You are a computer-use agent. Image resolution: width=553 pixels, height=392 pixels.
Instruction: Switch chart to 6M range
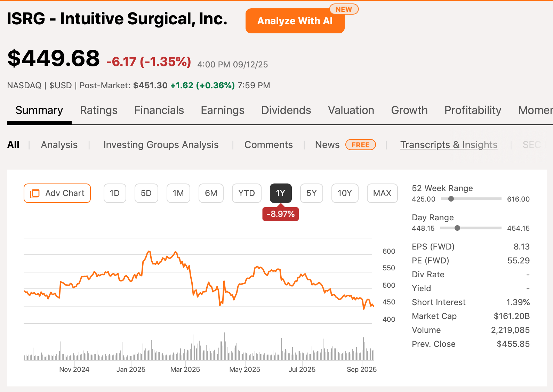pyautogui.click(x=211, y=193)
